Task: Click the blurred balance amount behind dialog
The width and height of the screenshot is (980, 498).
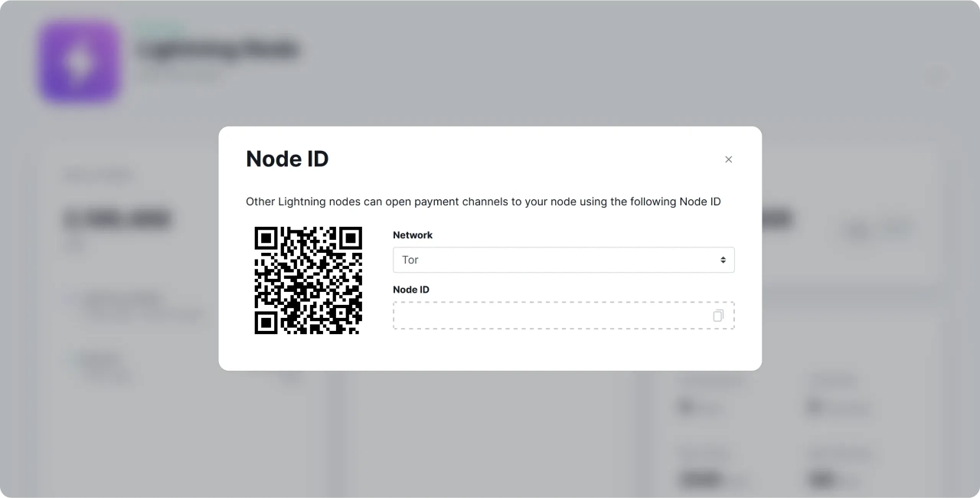Action: [116, 220]
